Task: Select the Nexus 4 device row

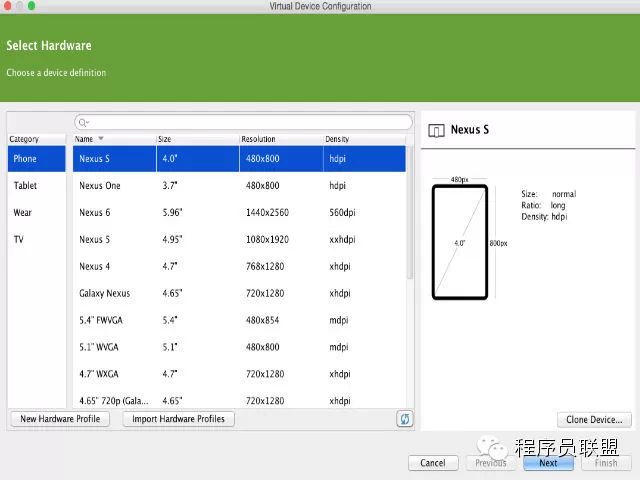Action: click(239, 267)
